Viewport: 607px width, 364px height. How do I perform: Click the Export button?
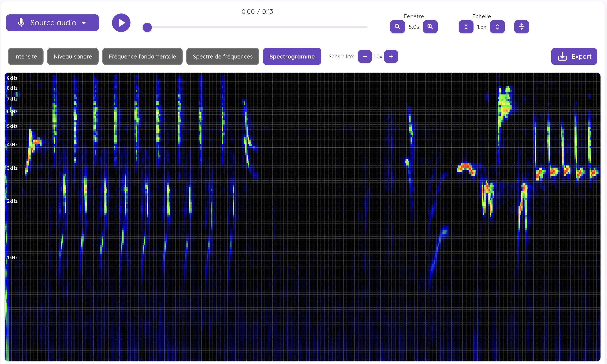[x=574, y=56]
